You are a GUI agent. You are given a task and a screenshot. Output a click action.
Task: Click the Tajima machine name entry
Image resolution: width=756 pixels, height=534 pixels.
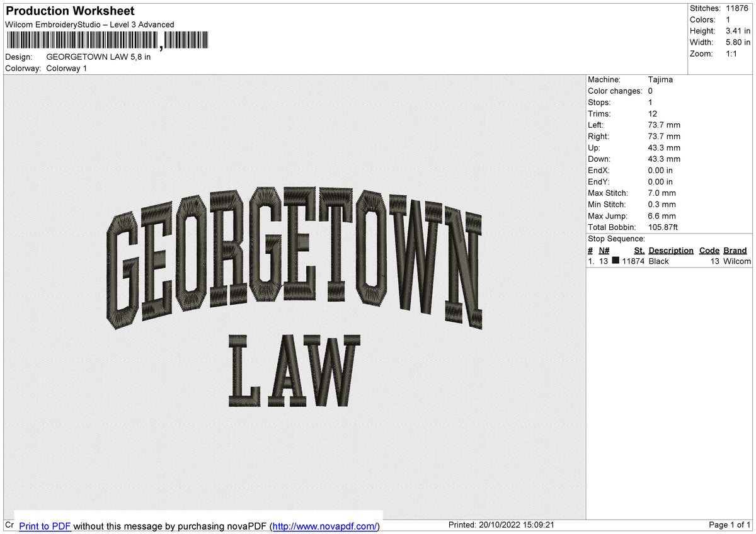(x=661, y=79)
